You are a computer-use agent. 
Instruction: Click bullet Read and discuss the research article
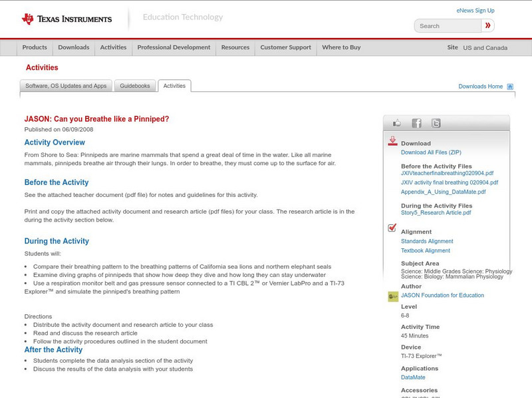click(x=85, y=333)
